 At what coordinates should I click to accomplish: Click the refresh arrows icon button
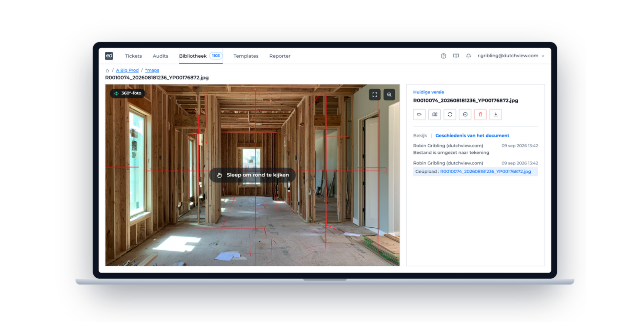click(x=450, y=114)
